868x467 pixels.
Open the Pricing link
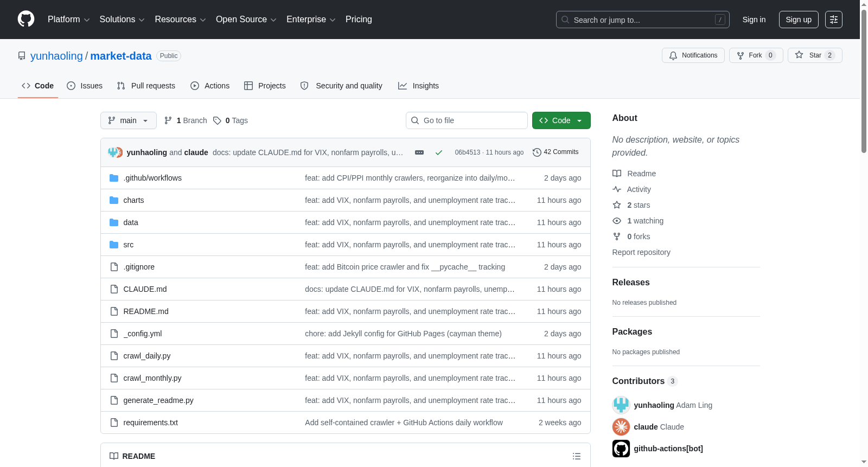[x=359, y=20]
